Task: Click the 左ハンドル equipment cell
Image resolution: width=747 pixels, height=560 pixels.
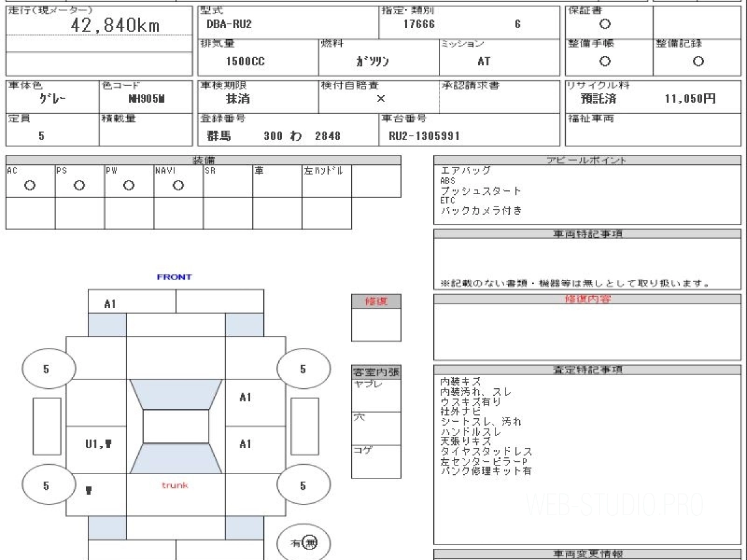Action: point(327,181)
